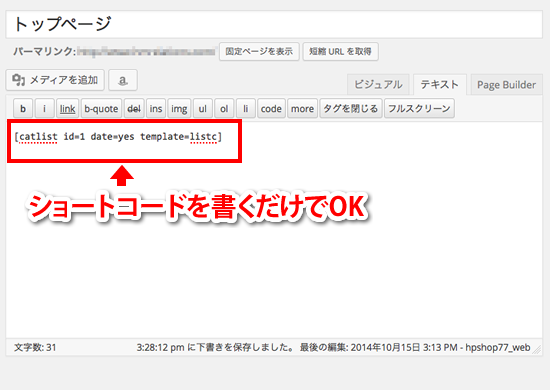The image size is (550, 390).
Task: Click the word count '文字数: 31'
Action: coord(35,347)
